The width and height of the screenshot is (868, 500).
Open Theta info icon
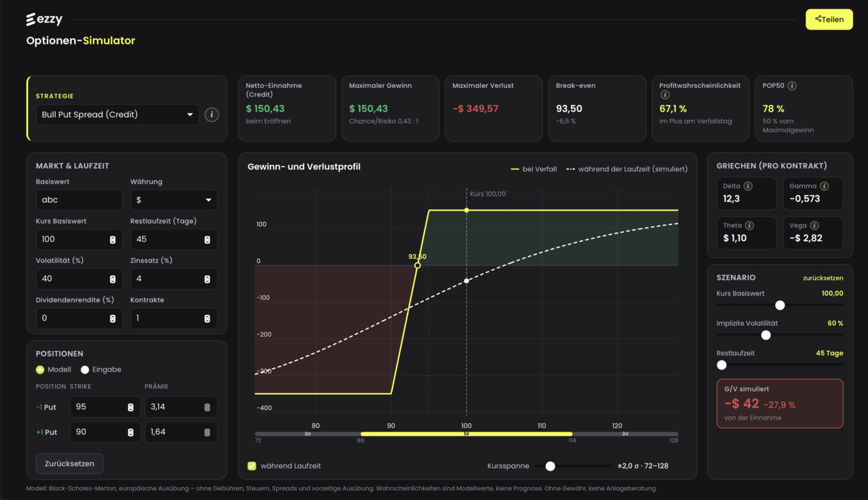point(749,226)
